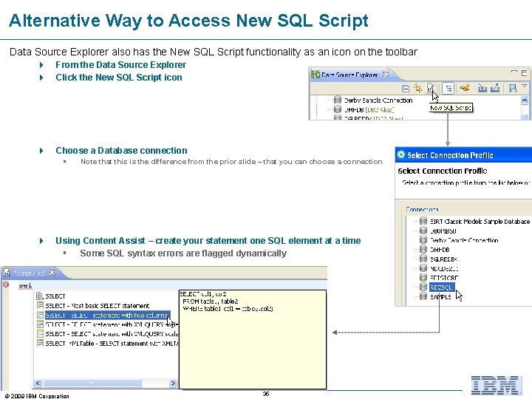
Task: Click the Import profiles toolbar icon
Action: point(482,89)
